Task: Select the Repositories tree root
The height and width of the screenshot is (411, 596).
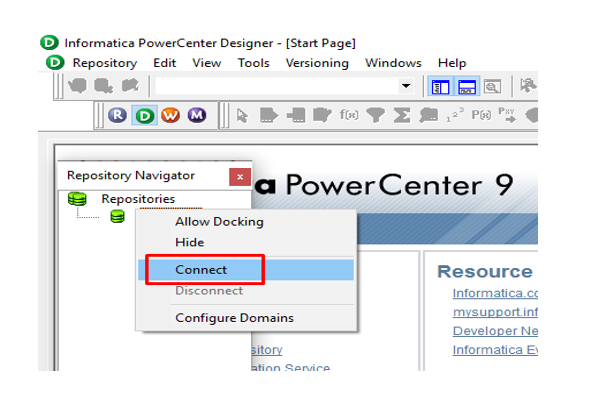Action: point(138,199)
